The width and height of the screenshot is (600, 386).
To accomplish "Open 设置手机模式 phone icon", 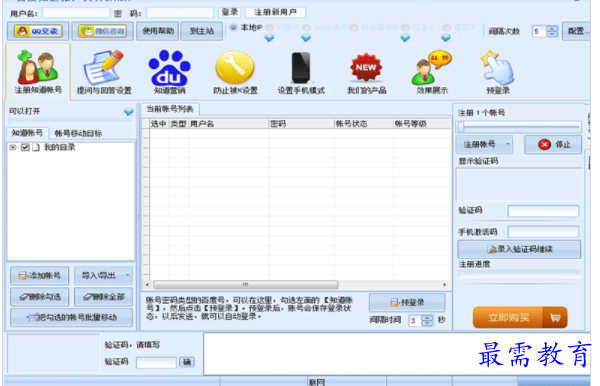I will pos(301,68).
